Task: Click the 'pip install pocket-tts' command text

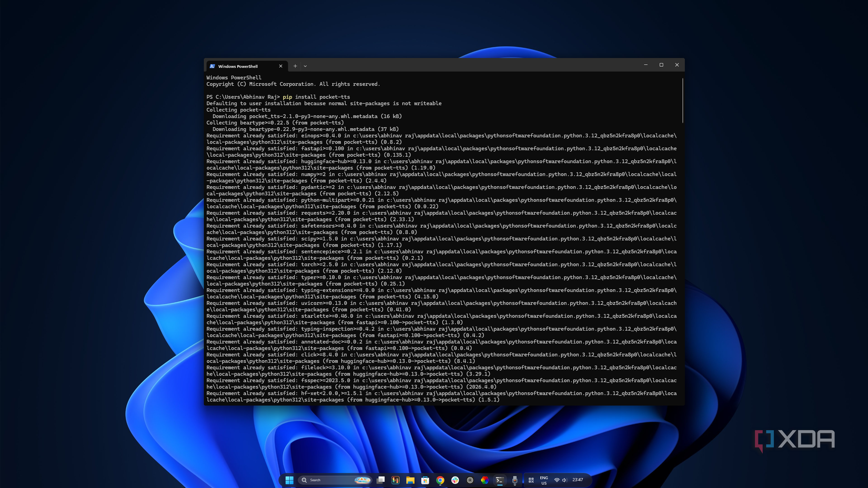Action: (x=316, y=97)
